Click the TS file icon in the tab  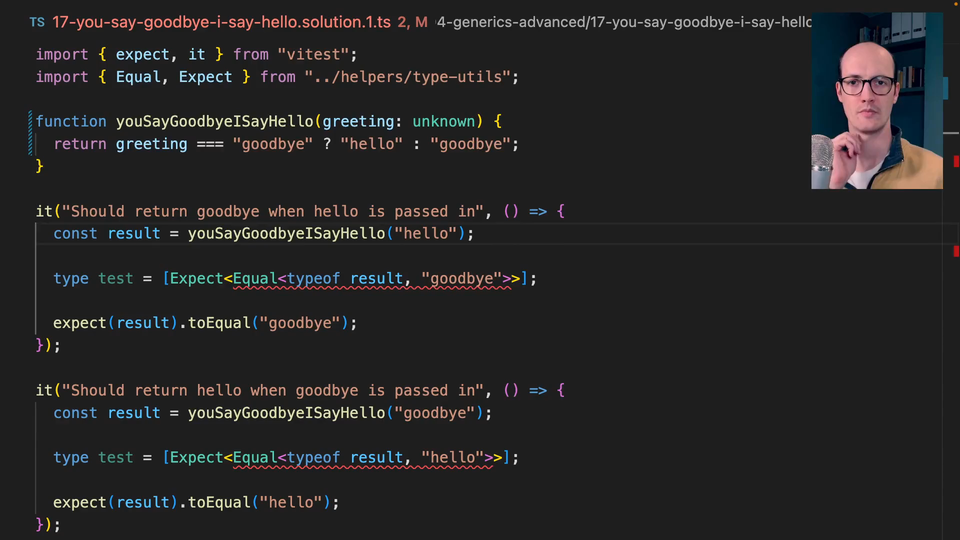coord(37,21)
